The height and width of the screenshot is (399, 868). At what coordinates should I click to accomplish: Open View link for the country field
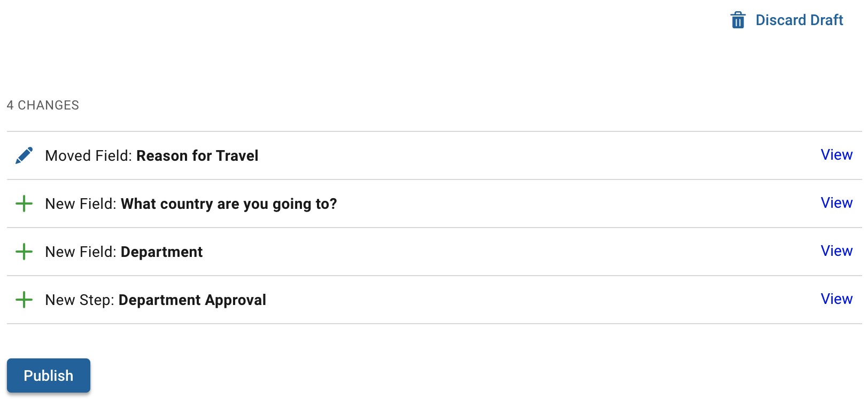[x=836, y=203]
